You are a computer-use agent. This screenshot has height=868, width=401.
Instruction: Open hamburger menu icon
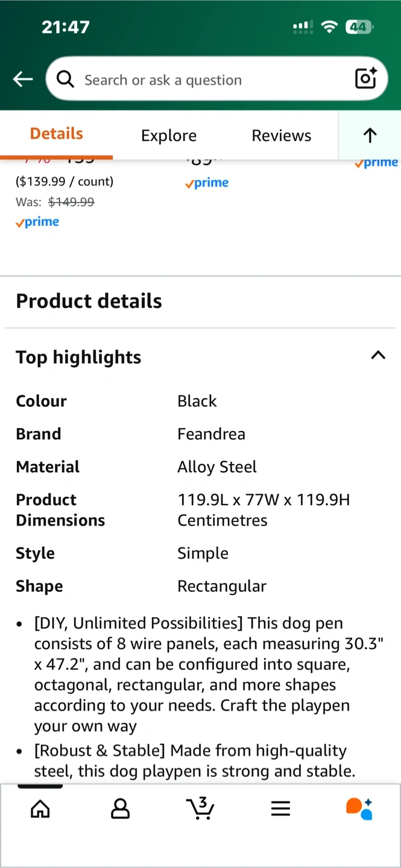pyautogui.click(x=280, y=809)
